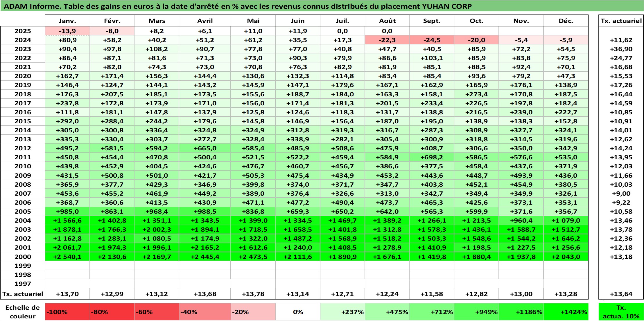This screenshot has height=321, width=644.
Task: Select the 'Echelle de couleur' label
Action: pyautogui.click(x=23, y=312)
